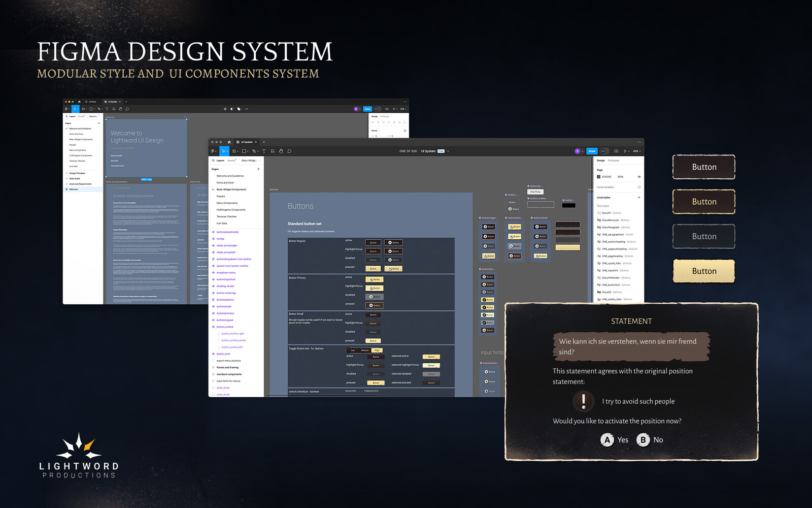Close the UI System tab in front window

coord(256,142)
